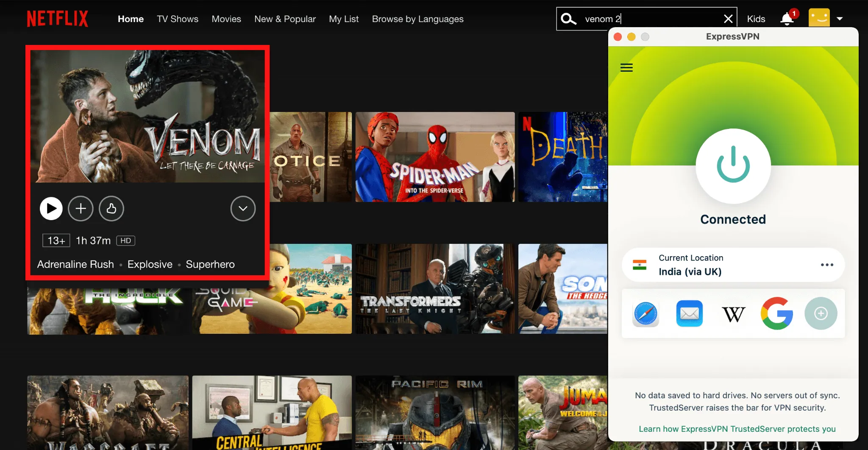Click the 1h 37m runtime
868x450 pixels.
coord(93,240)
